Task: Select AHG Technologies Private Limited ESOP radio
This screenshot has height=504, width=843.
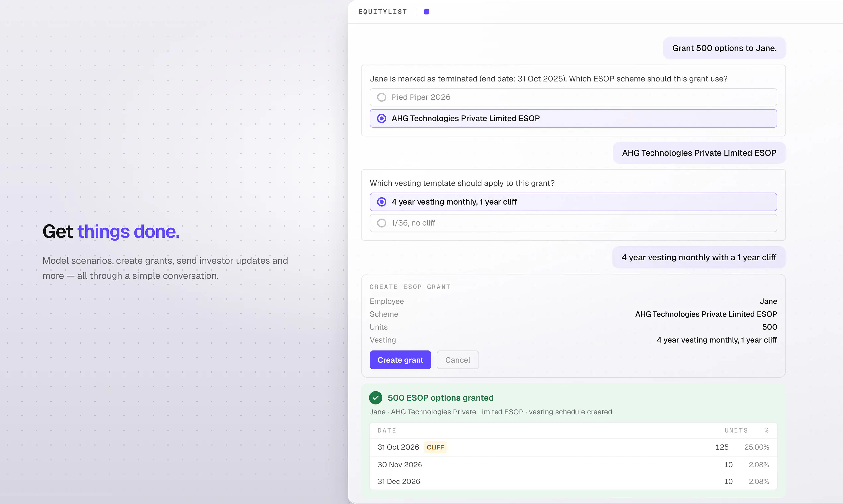Action: pos(573,118)
